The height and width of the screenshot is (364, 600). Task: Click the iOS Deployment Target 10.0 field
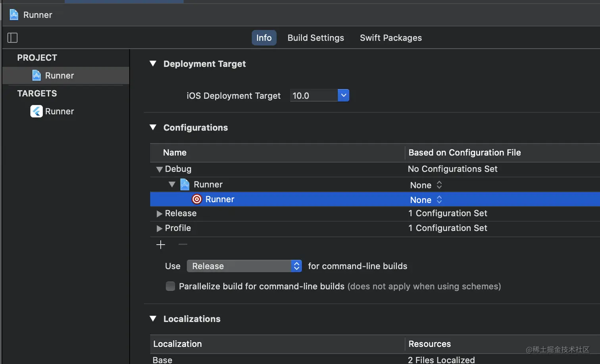[x=314, y=96]
